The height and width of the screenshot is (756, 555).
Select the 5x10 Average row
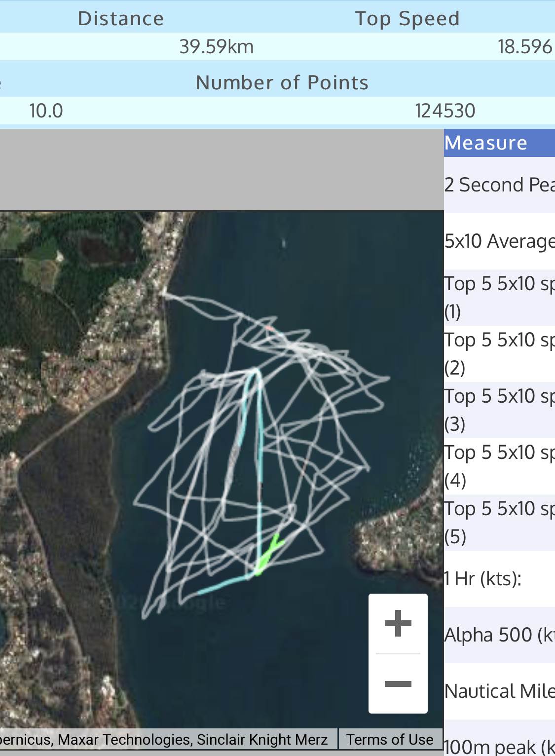tap(499, 241)
